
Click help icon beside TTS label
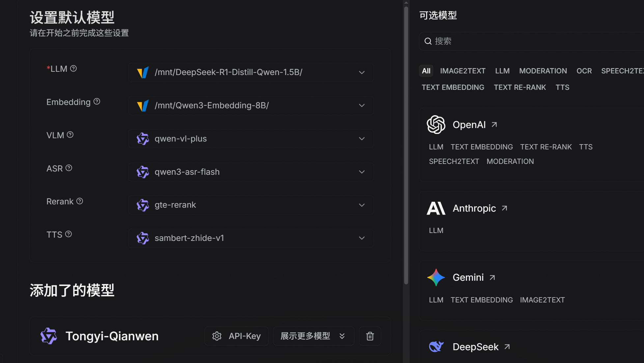(x=69, y=234)
